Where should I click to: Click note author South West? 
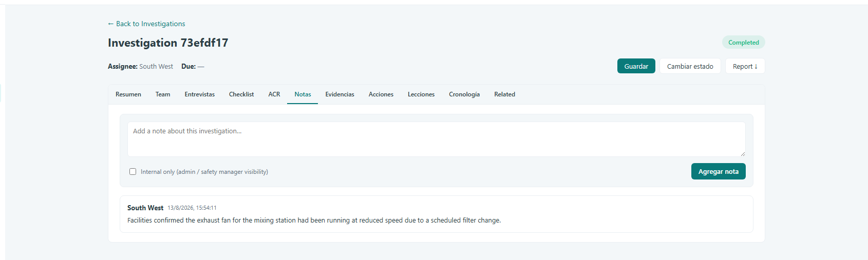[x=145, y=208]
